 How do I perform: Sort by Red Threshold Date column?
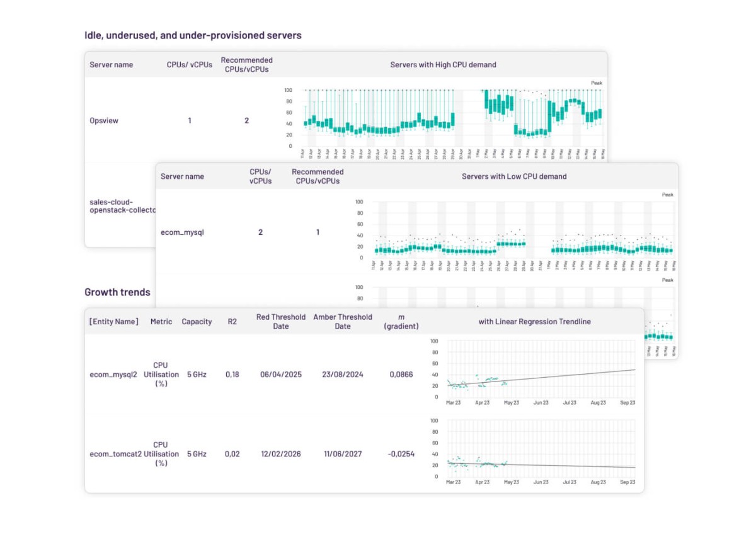tap(280, 322)
